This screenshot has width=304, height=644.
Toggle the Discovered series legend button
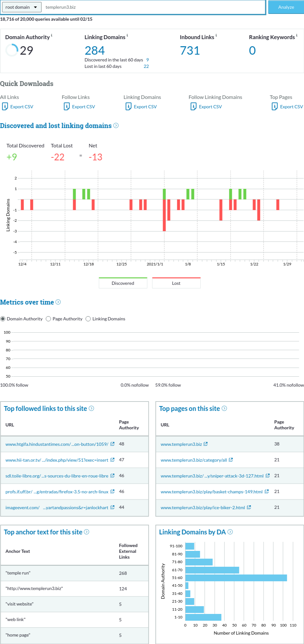click(x=123, y=283)
